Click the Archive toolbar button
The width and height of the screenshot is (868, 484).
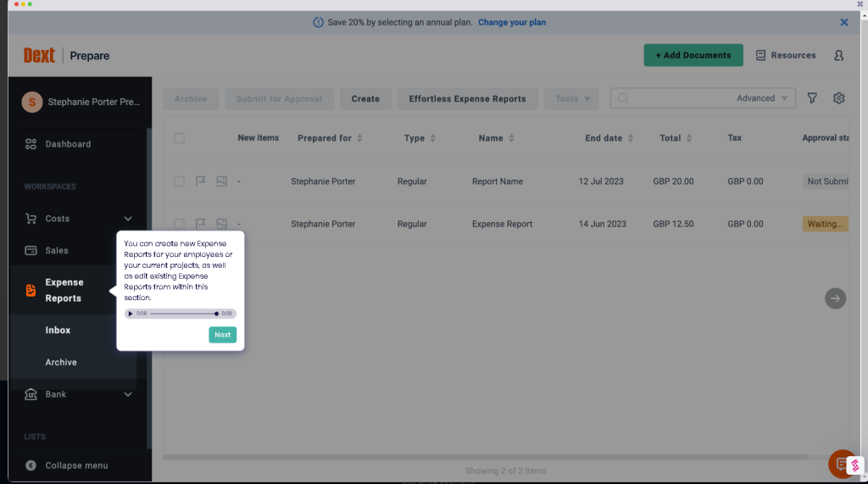click(191, 98)
